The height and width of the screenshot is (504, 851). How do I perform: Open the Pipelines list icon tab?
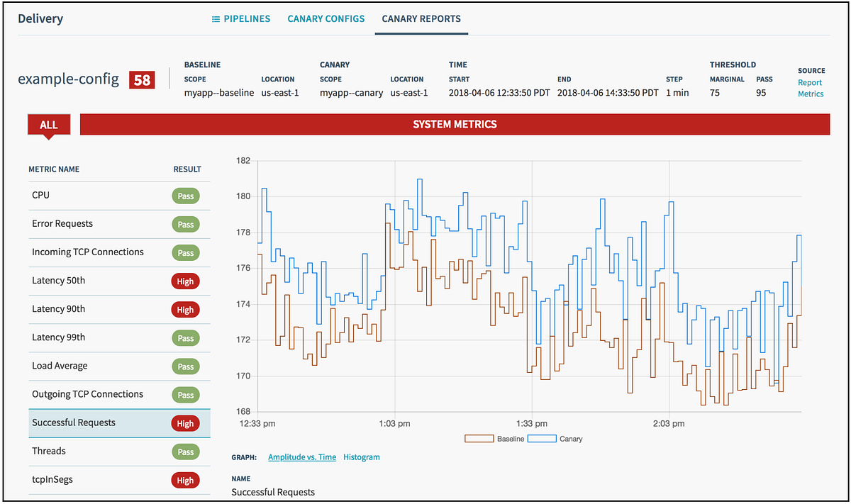[x=241, y=19]
